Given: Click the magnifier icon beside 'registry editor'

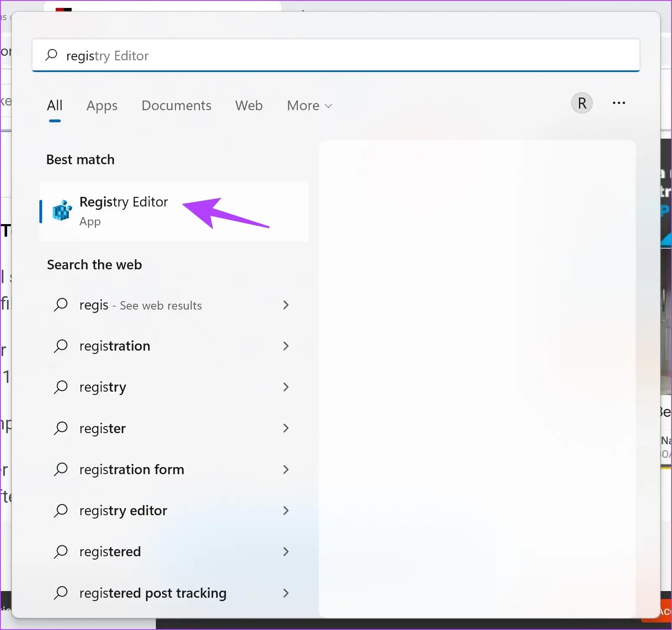Looking at the screenshot, I should coord(61,510).
